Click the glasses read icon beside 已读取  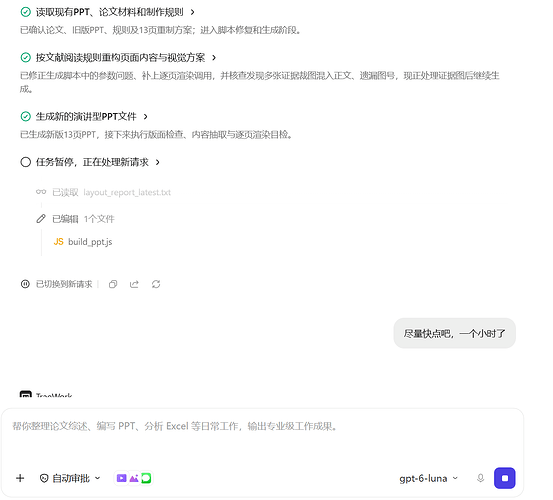pos(41,191)
